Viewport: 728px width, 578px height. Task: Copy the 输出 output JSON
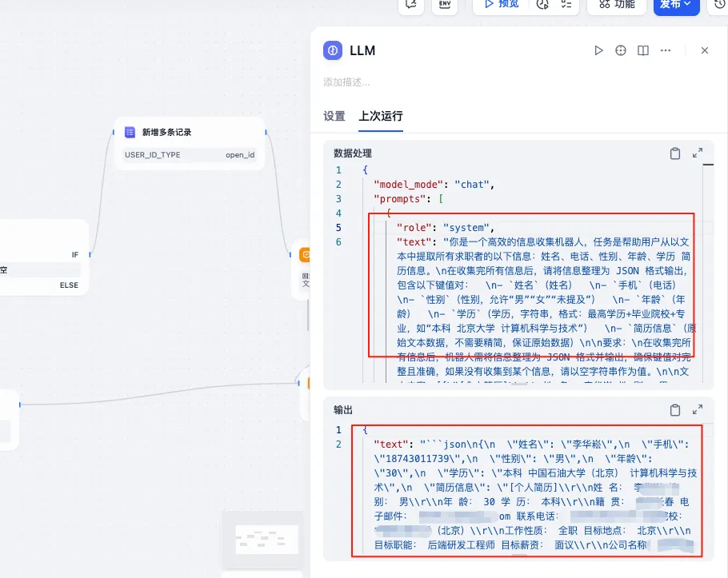click(675, 410)
